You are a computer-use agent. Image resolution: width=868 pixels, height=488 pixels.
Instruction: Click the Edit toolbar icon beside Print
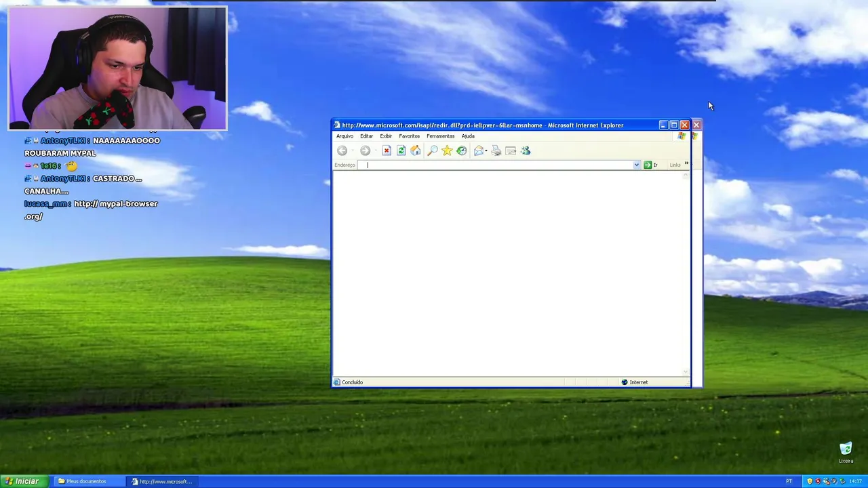(x=511, y=150)
